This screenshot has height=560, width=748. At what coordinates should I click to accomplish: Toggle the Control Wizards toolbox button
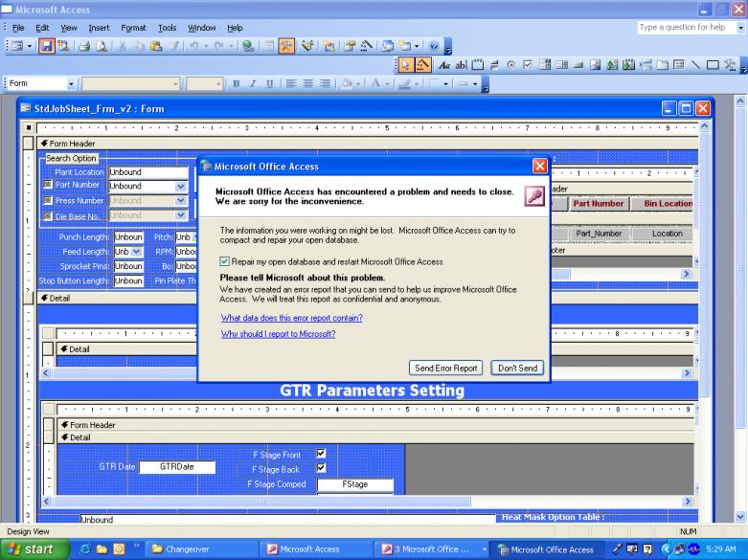point(422,65)
